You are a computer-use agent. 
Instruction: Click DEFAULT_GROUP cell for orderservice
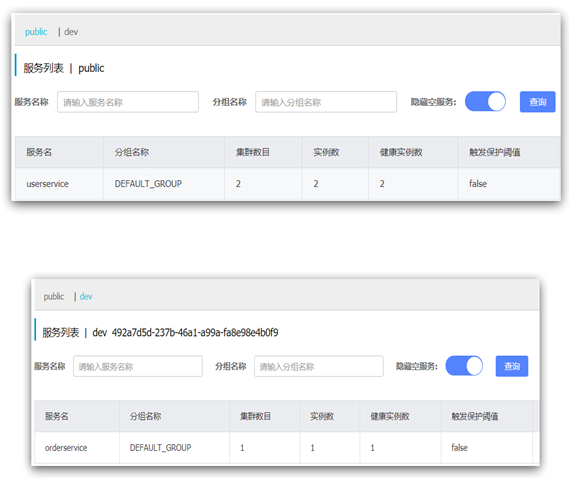160,448
